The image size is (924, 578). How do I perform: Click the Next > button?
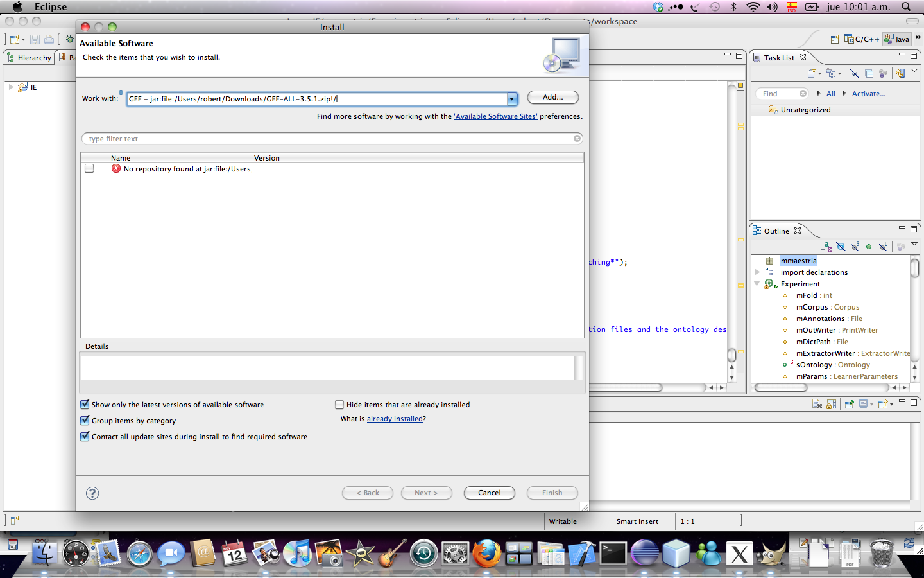tap(426, 493)
